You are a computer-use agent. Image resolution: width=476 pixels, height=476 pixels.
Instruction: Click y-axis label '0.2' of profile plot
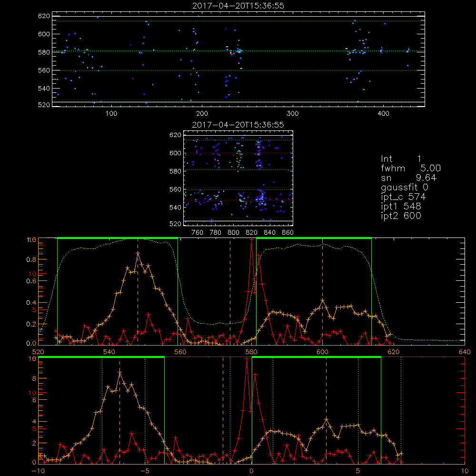[x=31, y=324]
